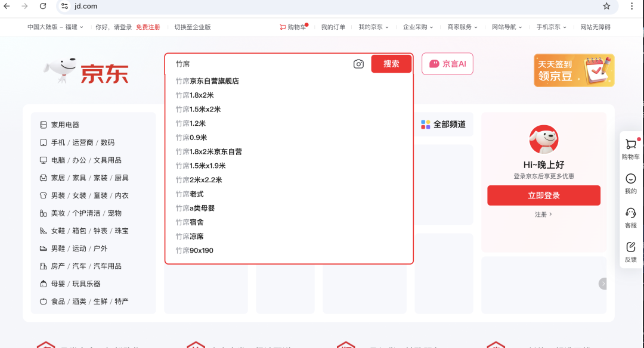Image resolution: width=644 pixels, height=348 pixels.
Task: Click the 全部频道 colored grid icon
Action: 426,125
